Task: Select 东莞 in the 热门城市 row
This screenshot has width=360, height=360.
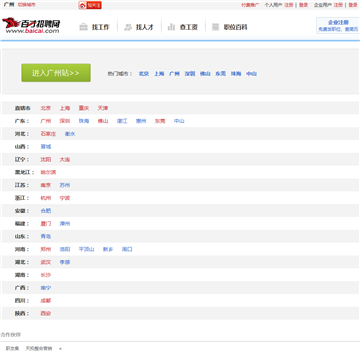Action: tap(221, 74)
